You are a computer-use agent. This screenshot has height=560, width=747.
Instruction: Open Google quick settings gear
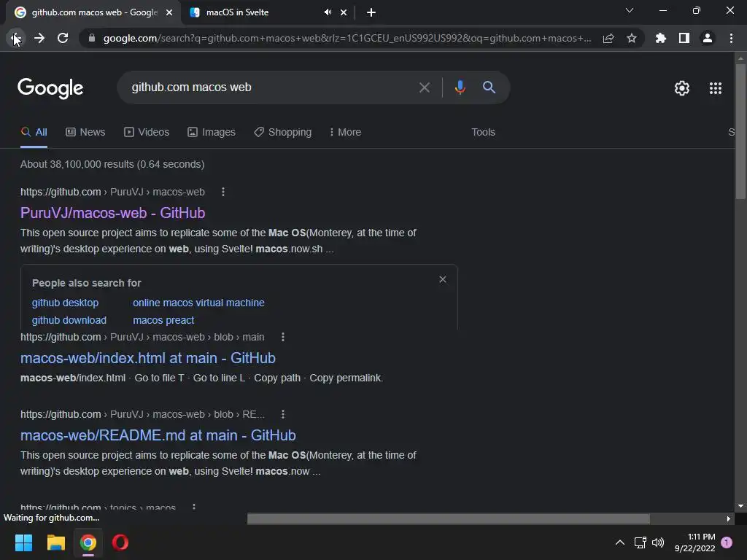[682, 88]
